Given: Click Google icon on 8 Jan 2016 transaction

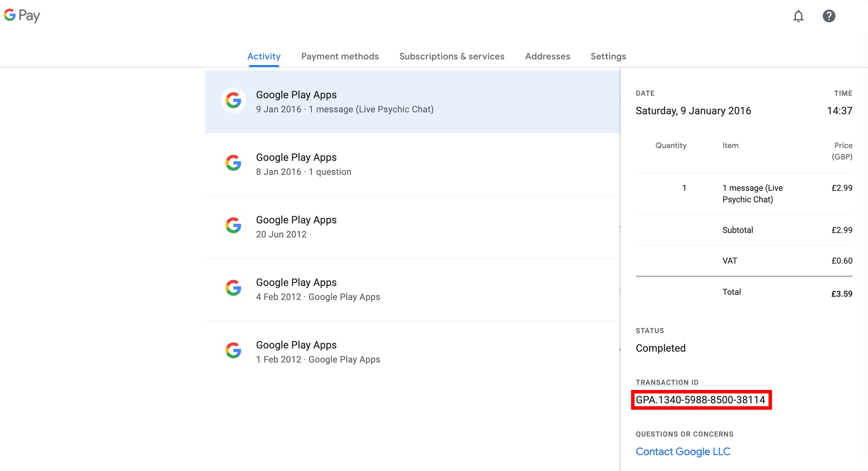Looking at the screenshot, I should point(233,163).
